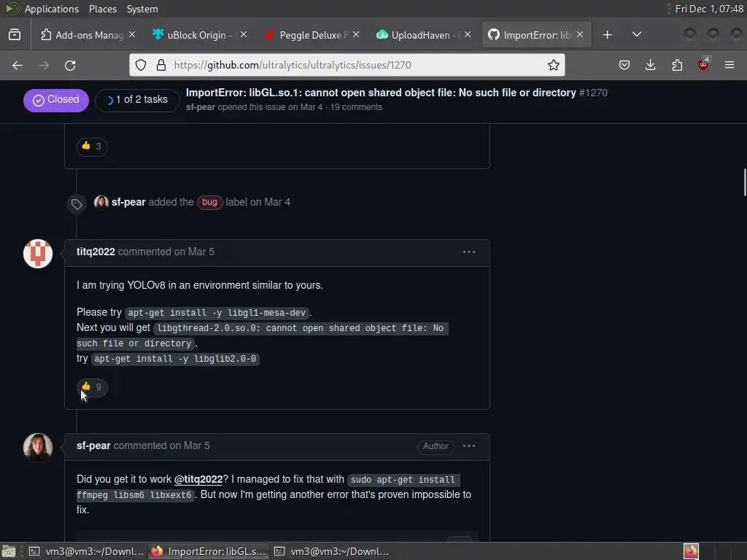This screenshot has width=747, height=560.
Task: Close the Add-ons Manager tab
Action: (x=133, y=35)
